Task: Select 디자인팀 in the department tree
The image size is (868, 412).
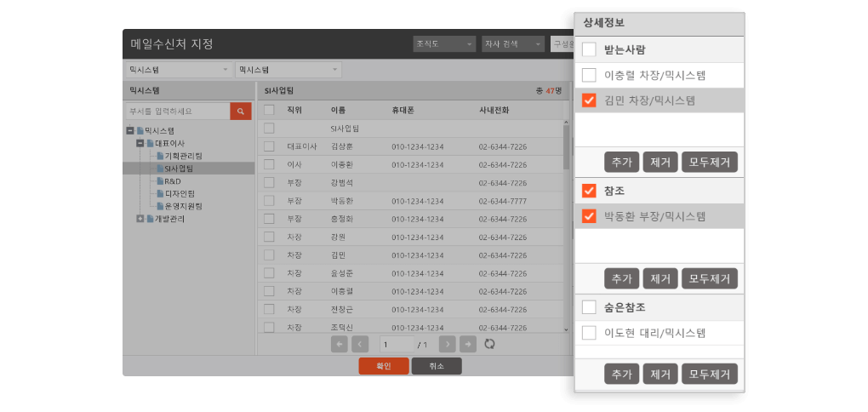Action: pyautogui.click(x=180, y=194)
